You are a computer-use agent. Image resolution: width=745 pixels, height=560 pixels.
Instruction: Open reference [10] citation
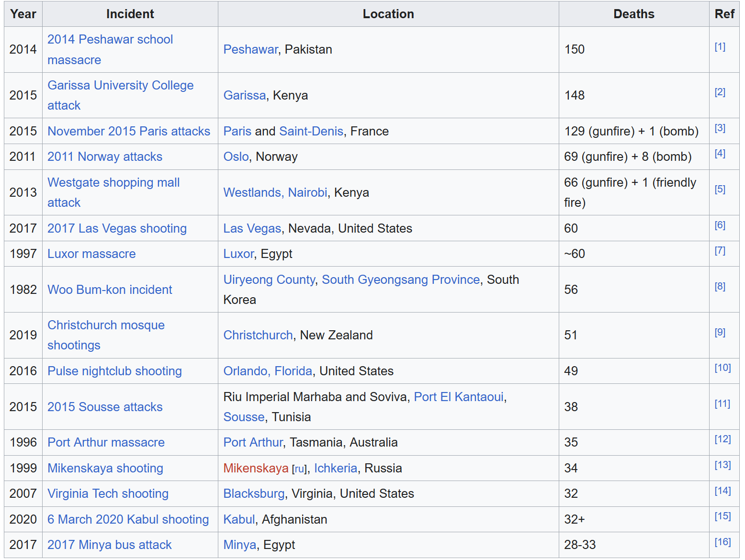[722, 368]
